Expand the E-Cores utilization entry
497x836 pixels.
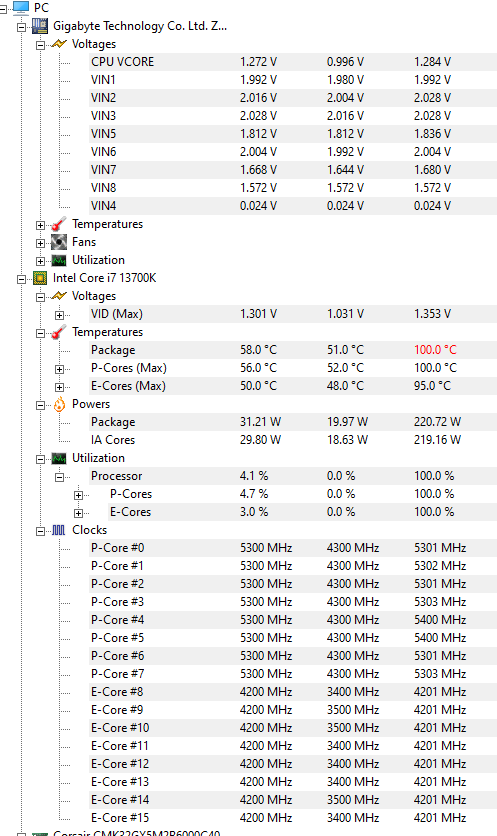[79, 513]
